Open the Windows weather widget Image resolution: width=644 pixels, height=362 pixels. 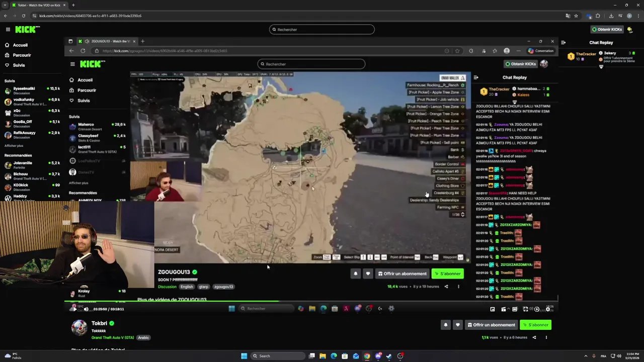[12, 356]
